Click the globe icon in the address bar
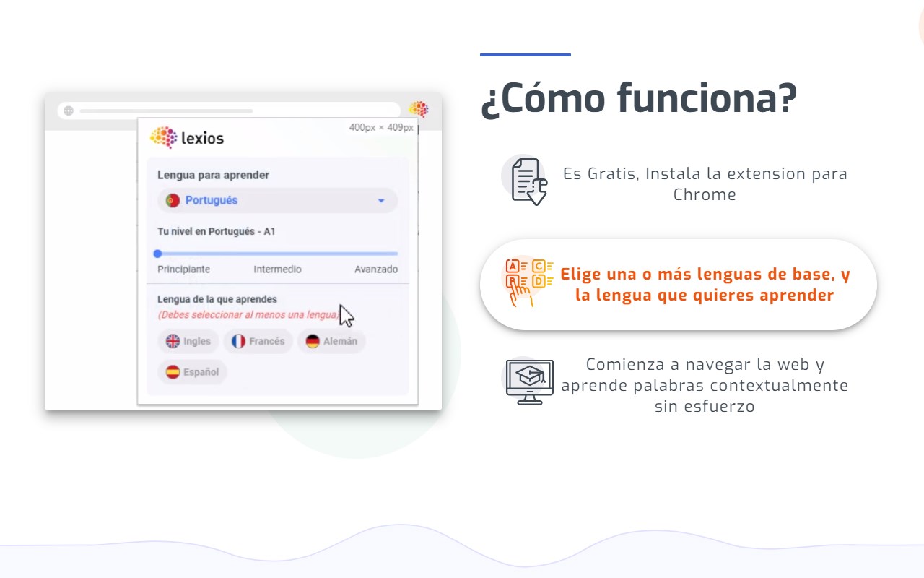 (69, 111)
